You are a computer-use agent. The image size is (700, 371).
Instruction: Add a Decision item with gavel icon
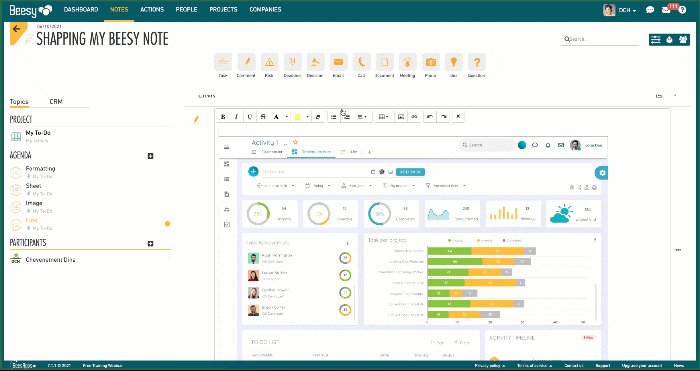tap(315, 62)
